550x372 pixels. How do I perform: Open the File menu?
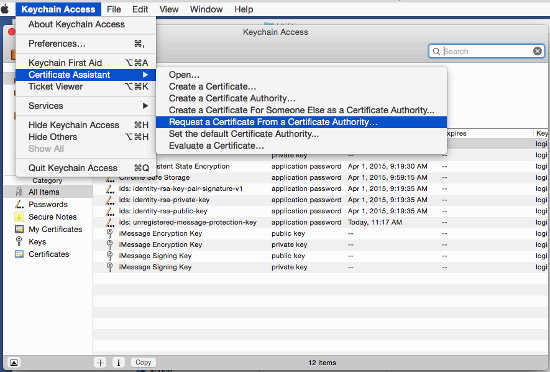[x=114, y=9]
